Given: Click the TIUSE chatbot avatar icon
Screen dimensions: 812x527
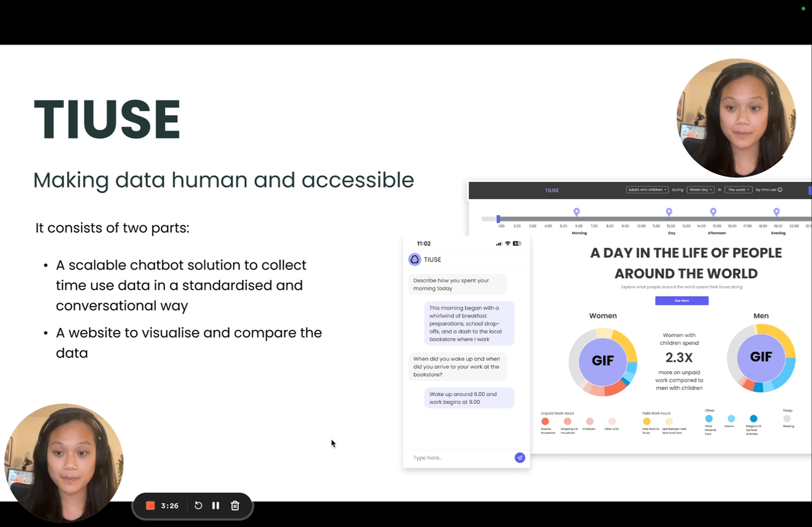Looking at the screenshot, I should [415, 259].
